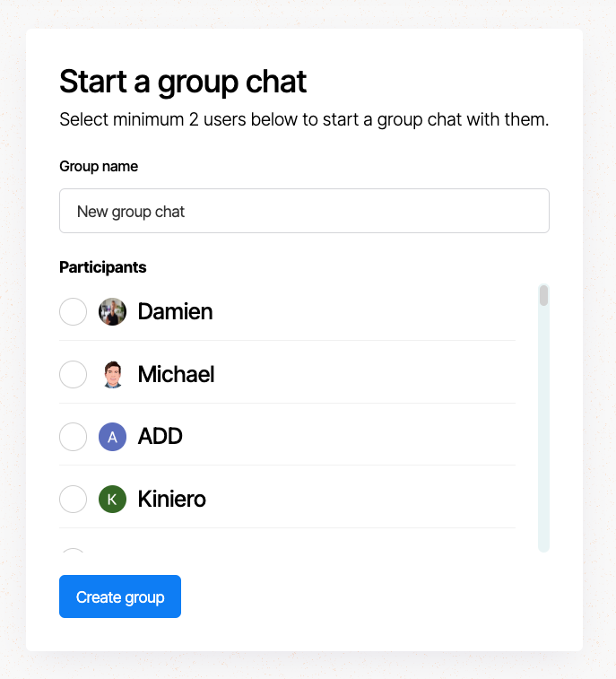616x679 pixels.
Task: Click the "Participants" section label
Action: coord(102,267)
